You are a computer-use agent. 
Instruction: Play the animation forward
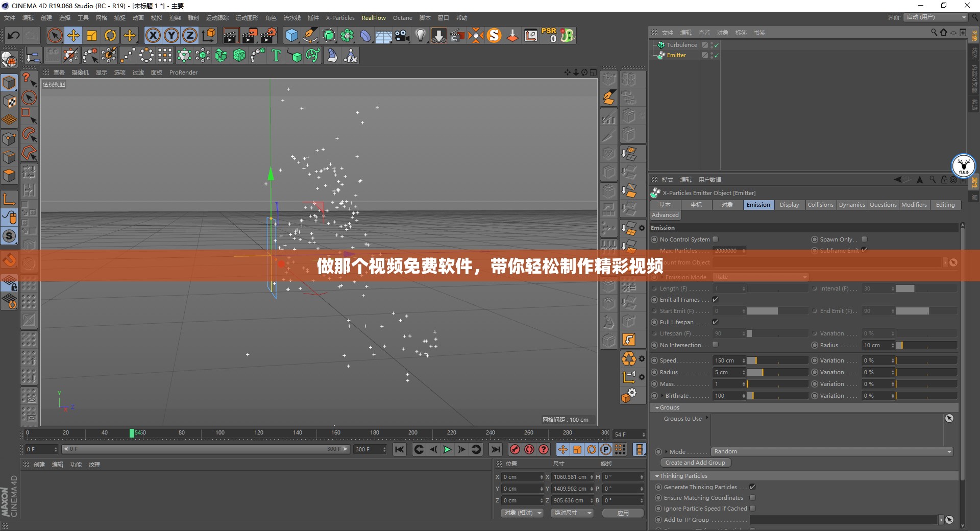(447, 450)
